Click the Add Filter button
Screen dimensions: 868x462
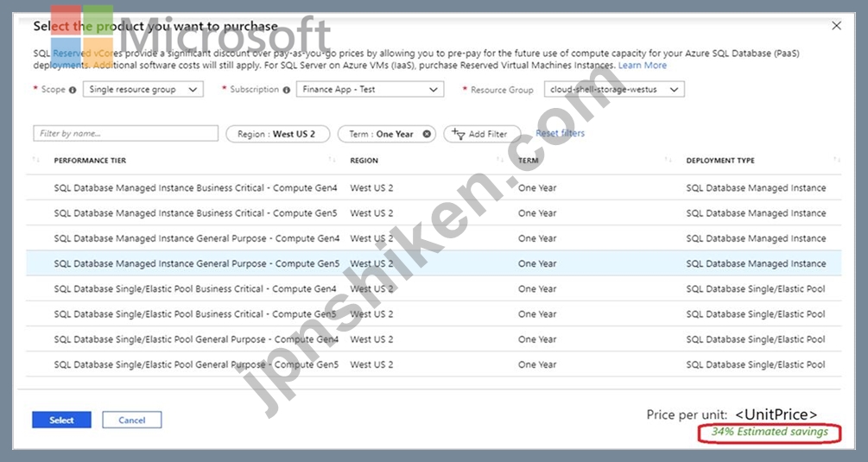(x=482, y=134)
